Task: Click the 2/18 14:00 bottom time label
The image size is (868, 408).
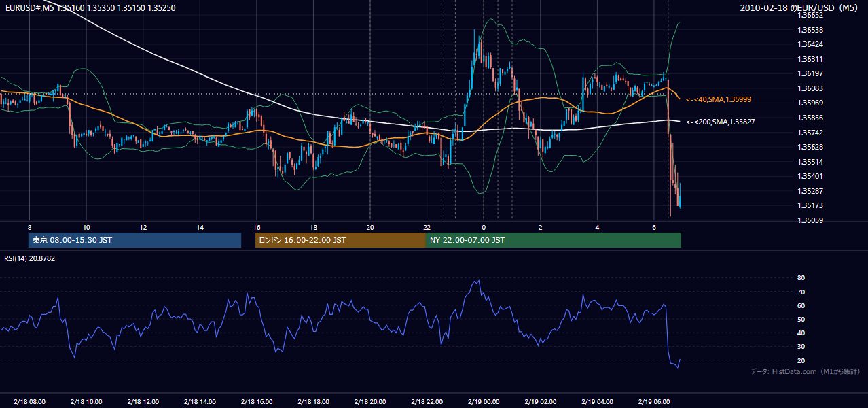Action: [200, 402]
